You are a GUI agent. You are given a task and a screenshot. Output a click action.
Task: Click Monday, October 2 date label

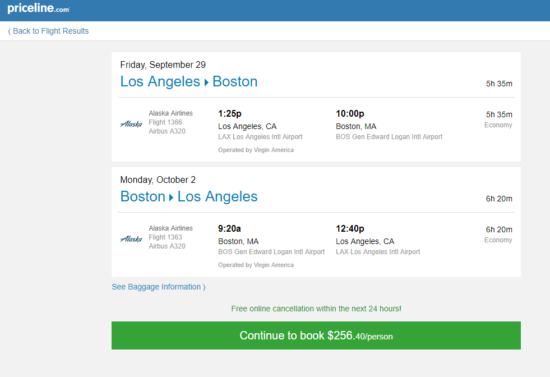click(158, 180)
